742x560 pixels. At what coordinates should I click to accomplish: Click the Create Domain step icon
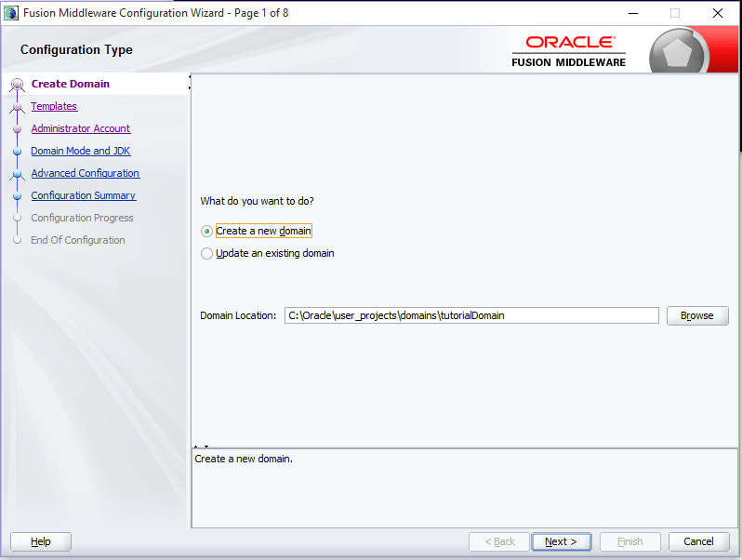(x=17, y=85)
